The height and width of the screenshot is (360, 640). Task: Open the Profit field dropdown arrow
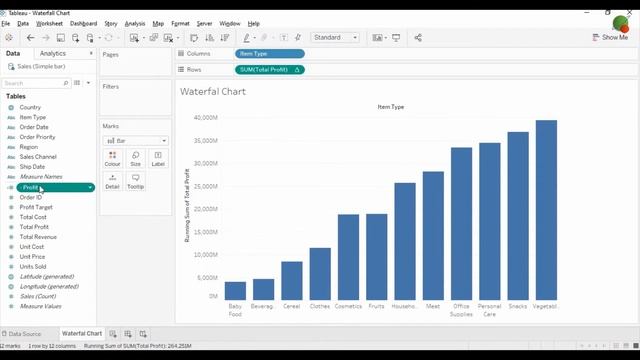90,187
